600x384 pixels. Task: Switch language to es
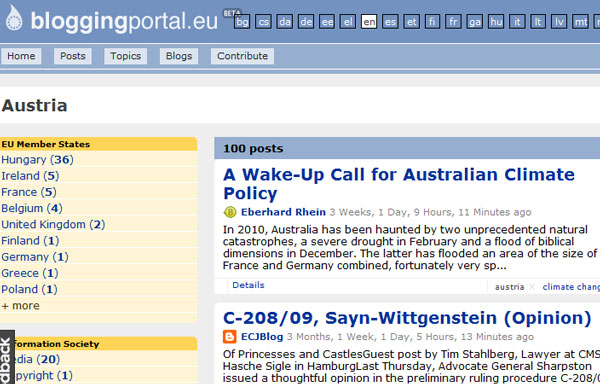pos(390,22)
